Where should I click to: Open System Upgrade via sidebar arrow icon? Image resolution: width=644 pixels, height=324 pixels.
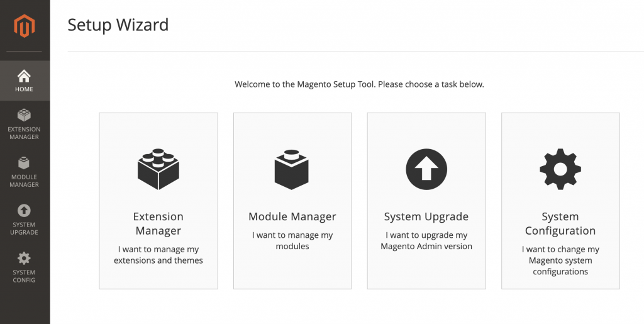[x=24, y=211]
